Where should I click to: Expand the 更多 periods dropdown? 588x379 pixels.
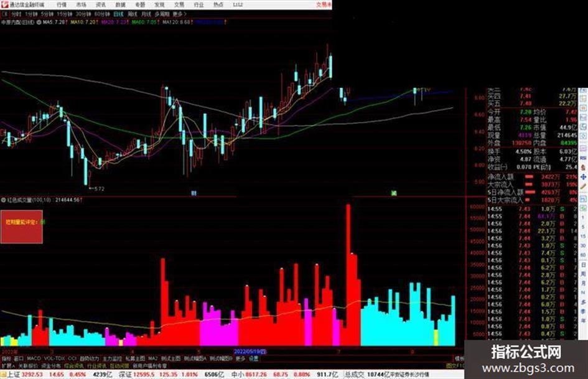pyautogui.click(x=179, y=14)
